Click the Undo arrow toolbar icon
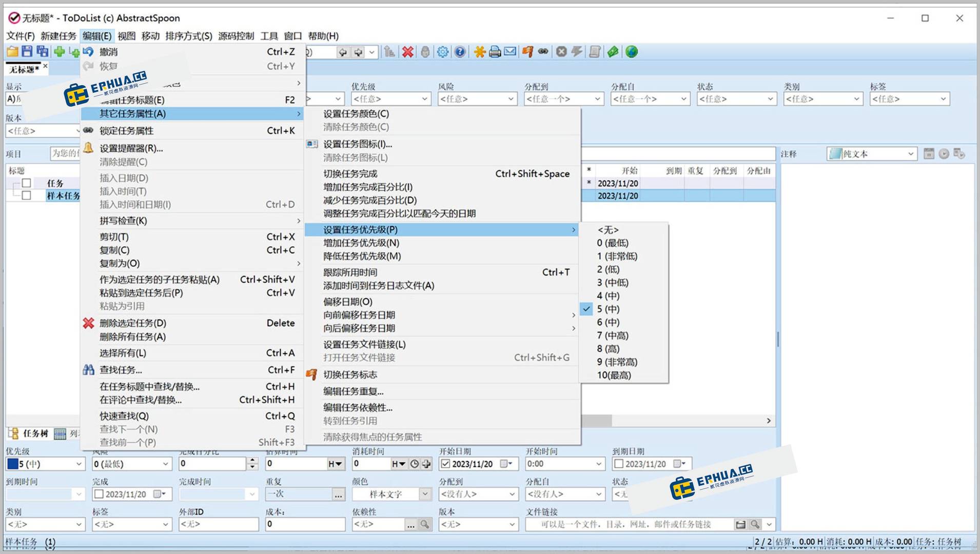This screenshot has height=554, width=980. click(x=88, y=51)
